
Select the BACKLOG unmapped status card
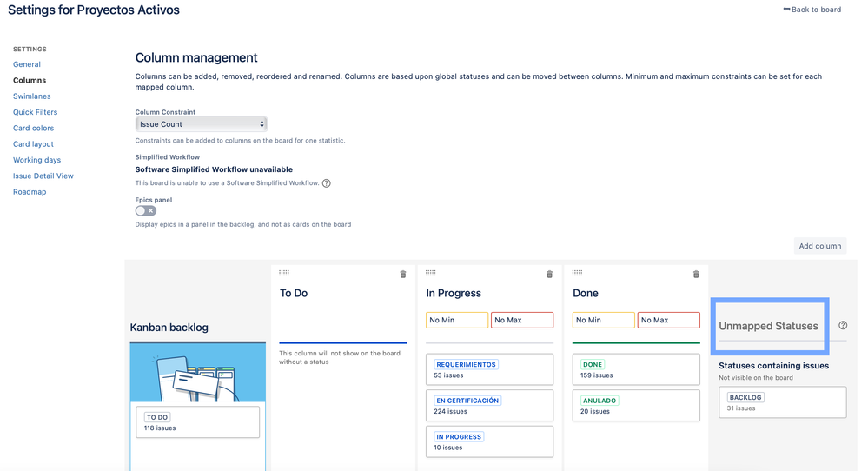783,402
